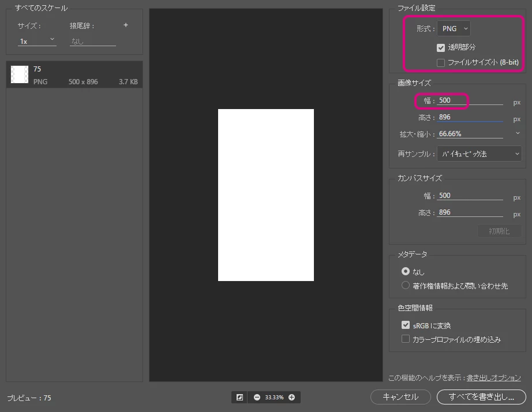
Task: Click the 500 x 896 asset dimensions
Action: click(x=83, y=82)
